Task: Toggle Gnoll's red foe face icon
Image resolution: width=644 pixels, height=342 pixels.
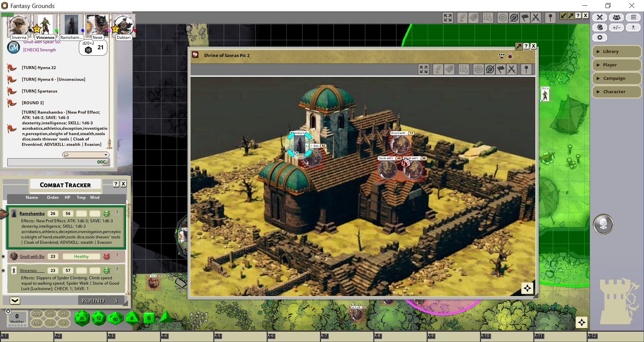Action: [x=106, y=256]
